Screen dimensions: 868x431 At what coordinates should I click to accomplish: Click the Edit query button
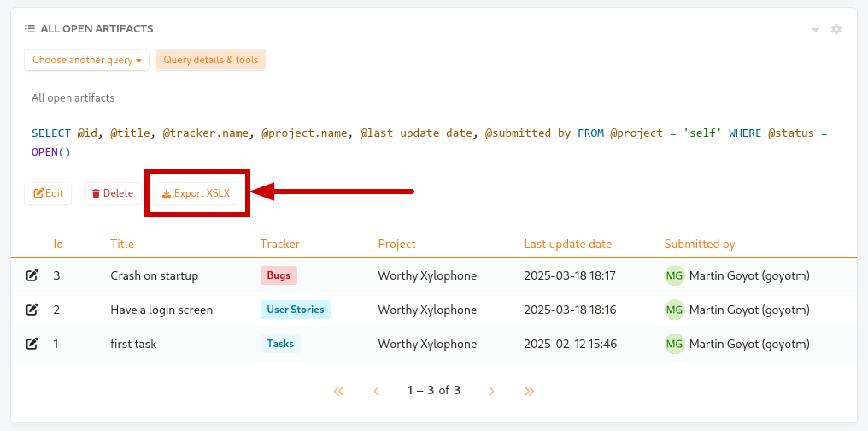(x=49, y=193)
